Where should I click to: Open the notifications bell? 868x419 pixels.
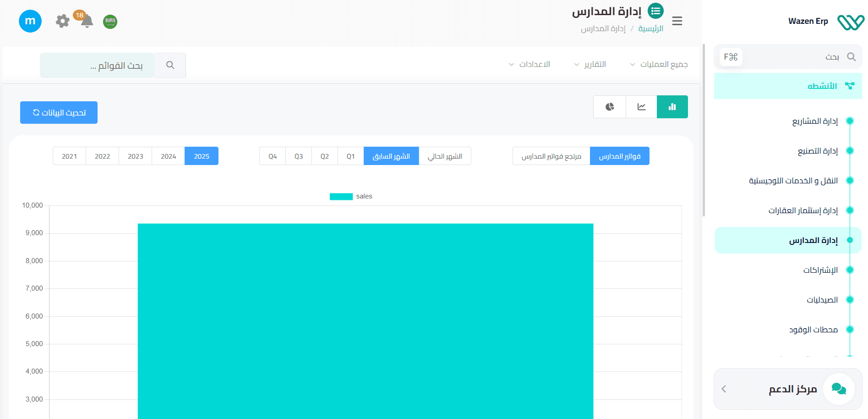[x=87, y=21]
